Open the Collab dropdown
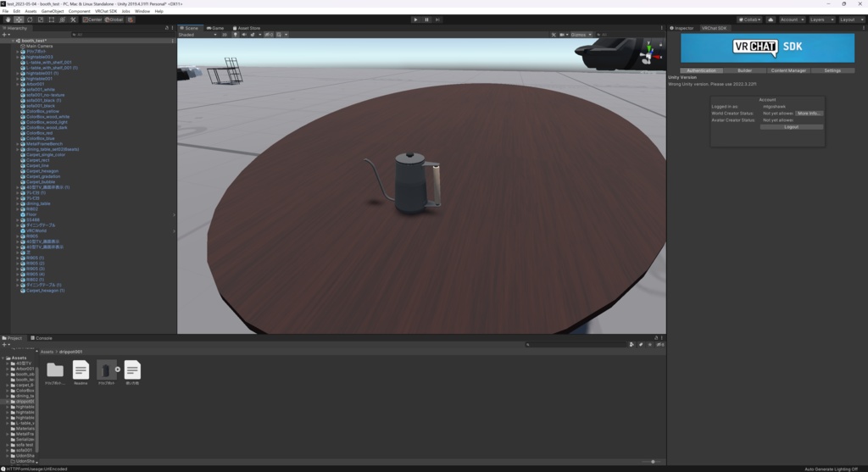This screenshot has height=472, width=868. click(749, 19)
